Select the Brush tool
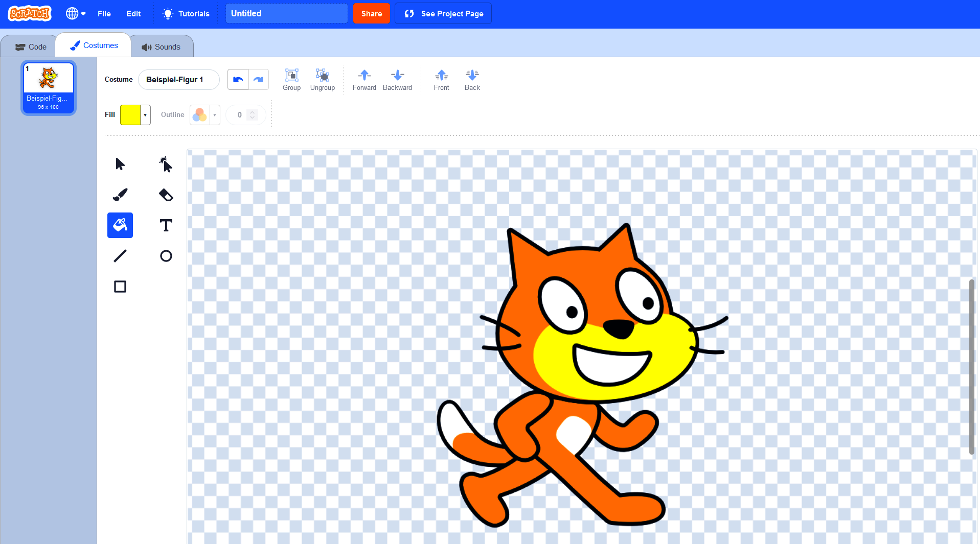The width and height of the screenshot is (980, 544). point(120,195)
